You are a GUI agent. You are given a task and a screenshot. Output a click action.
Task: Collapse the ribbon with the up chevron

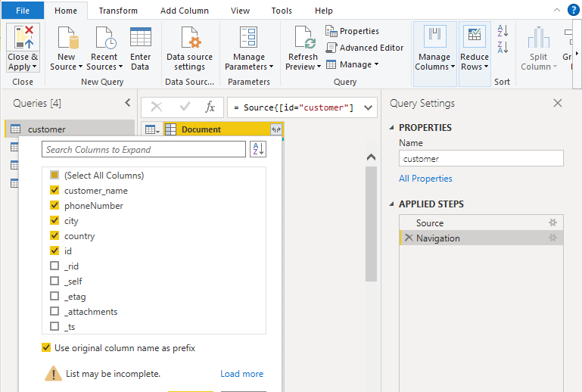(x=557, y=10)
